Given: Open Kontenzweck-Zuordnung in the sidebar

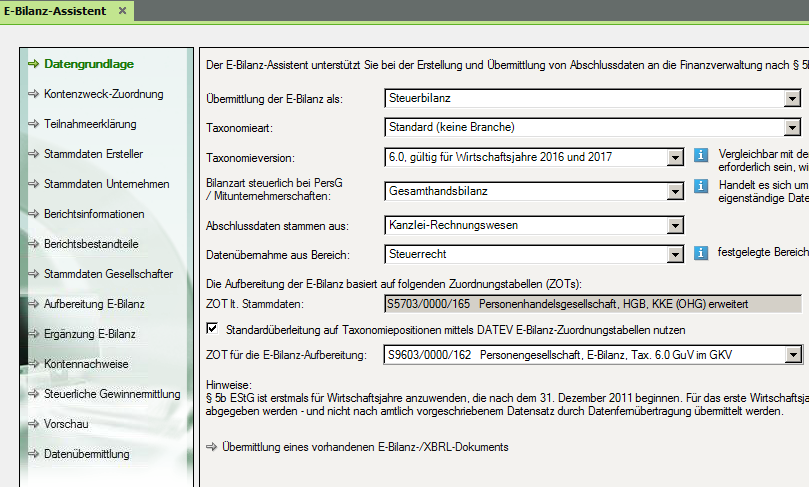Looking at the screenshot, I should [x=104, y=94].
